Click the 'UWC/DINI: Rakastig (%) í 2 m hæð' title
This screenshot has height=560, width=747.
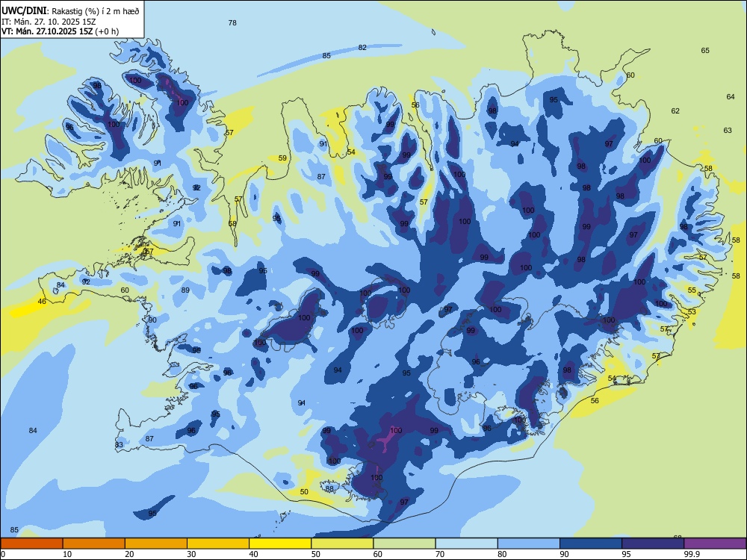click(70, 11)
